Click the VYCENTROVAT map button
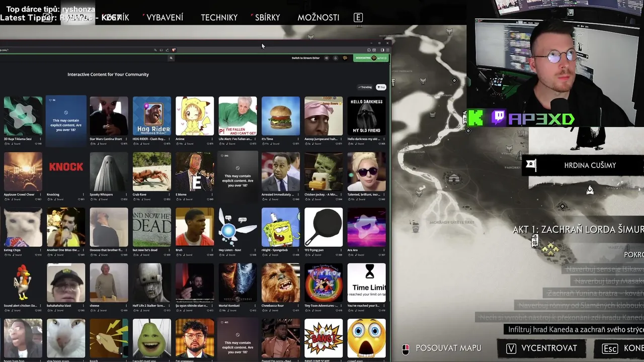Image resolution: width=644 pixels, height=362 pixels. (x=541, y=348)
